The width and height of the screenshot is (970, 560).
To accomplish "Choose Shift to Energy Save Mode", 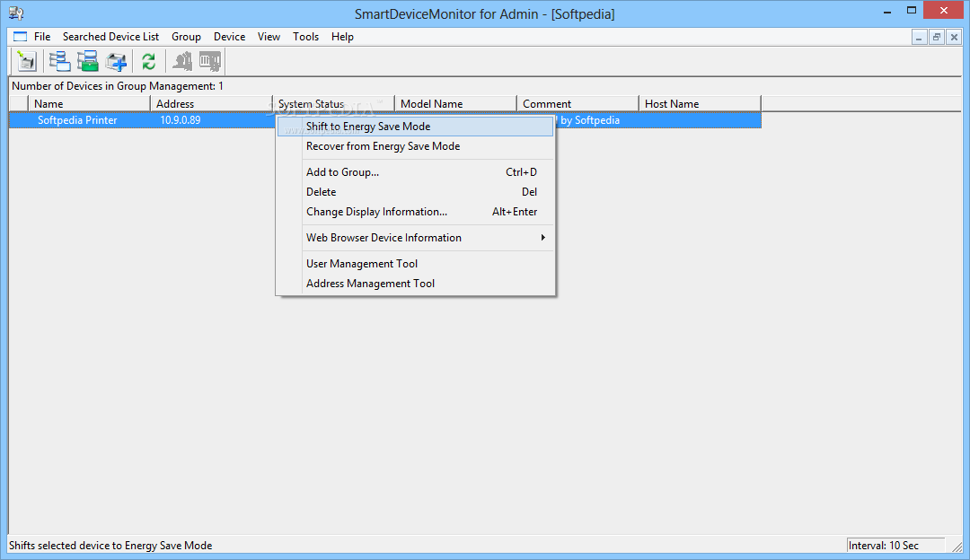I will pyautogui.click(x=415, y=127).
